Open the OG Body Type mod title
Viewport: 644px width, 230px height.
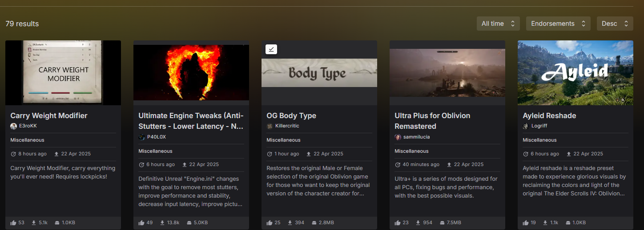coord(291,115)
